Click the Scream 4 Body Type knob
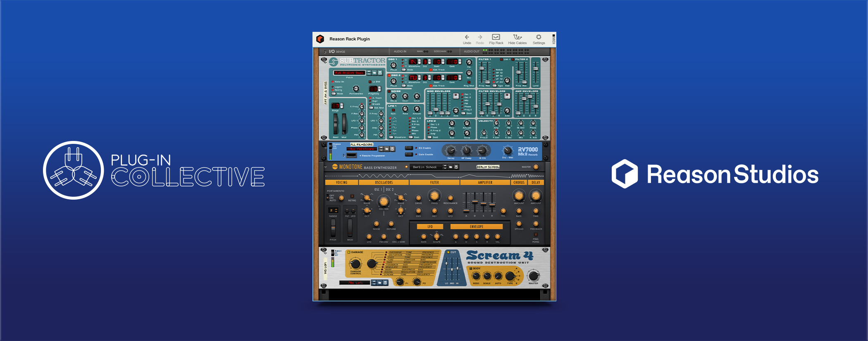Image resolution: width=868 pixels, height=341 pixels. tap(510, 276)
